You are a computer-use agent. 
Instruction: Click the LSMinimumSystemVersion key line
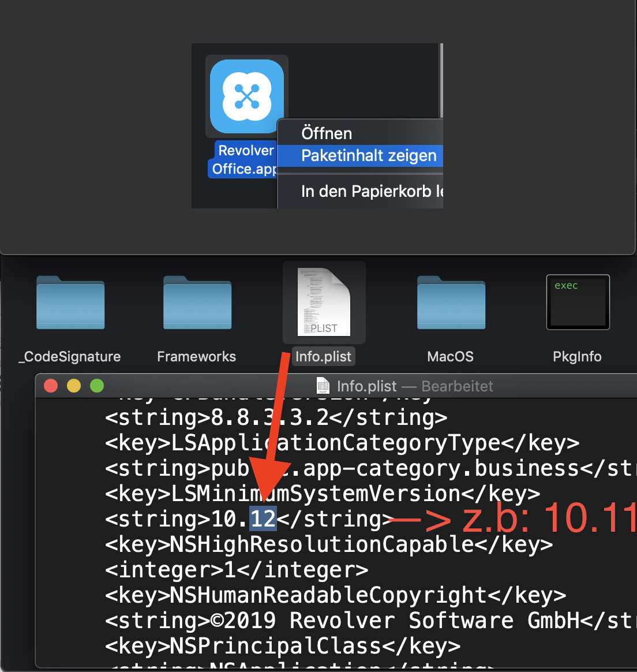[322, 494]
